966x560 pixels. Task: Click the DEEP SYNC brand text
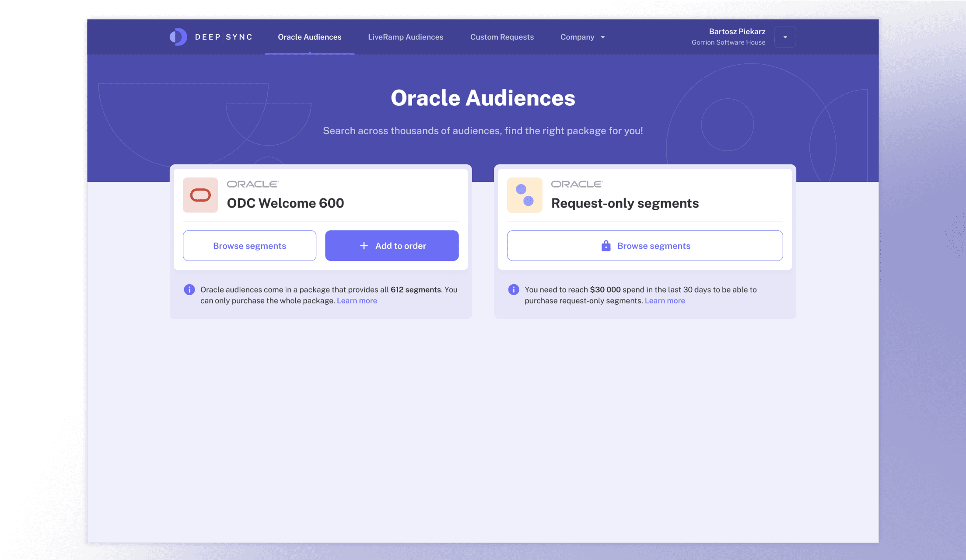click(224, 37)
